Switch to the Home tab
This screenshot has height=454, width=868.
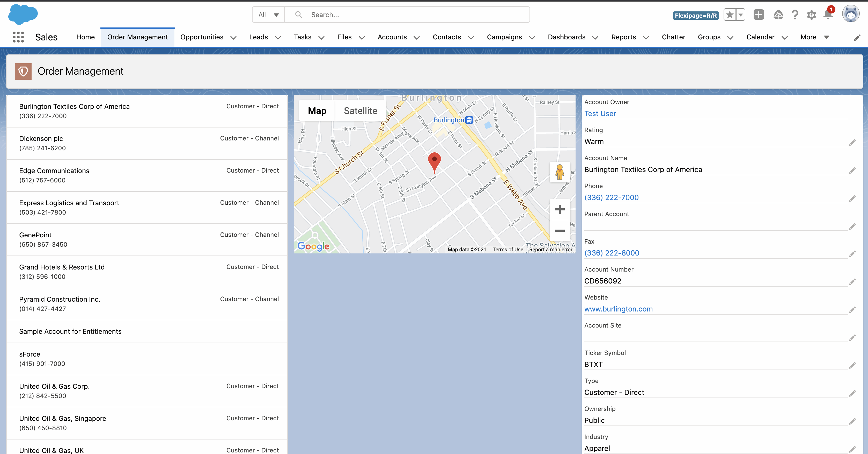[x=85, y=37]
